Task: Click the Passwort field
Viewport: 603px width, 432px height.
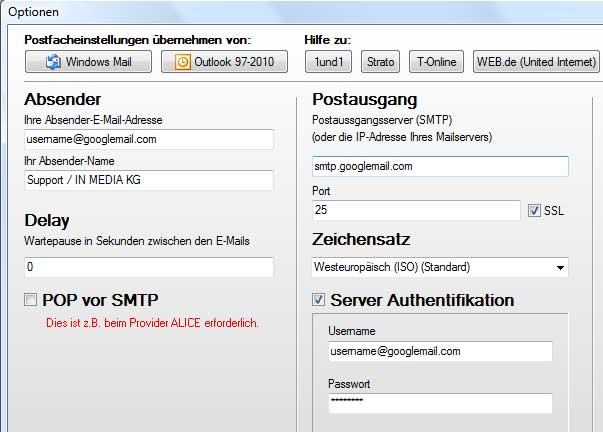Action: [440, 403]
